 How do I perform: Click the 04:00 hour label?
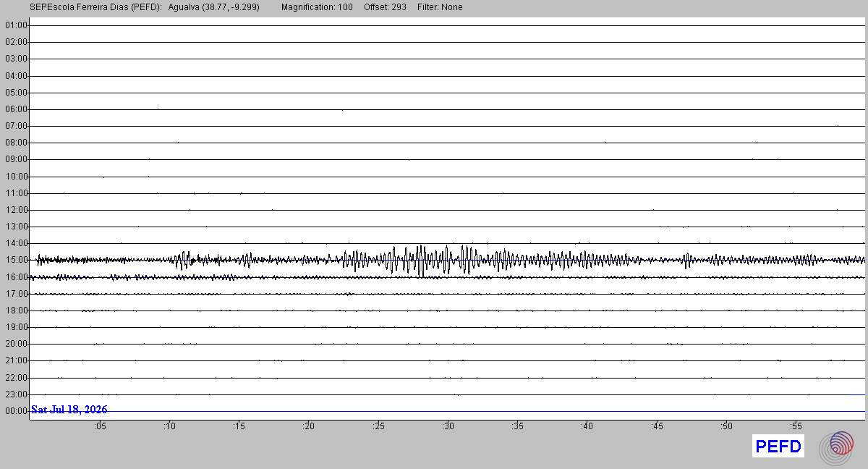click(16, 76)
